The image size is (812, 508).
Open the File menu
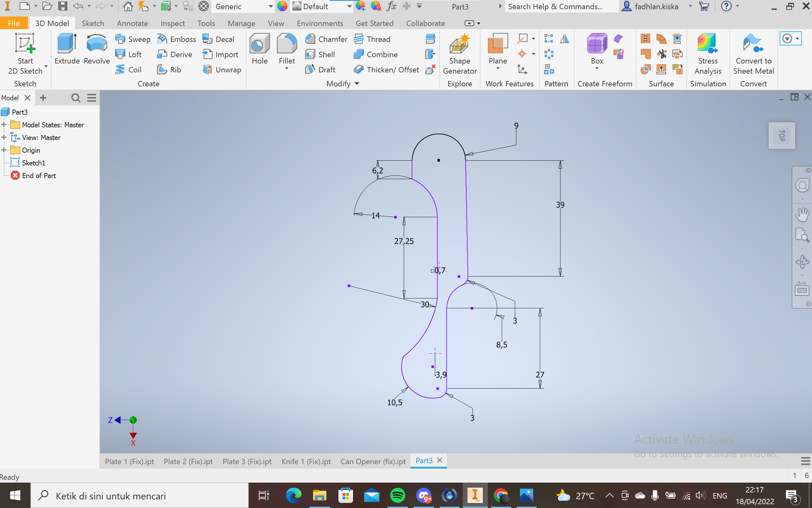pyautogui.click(x=14, y=23)
